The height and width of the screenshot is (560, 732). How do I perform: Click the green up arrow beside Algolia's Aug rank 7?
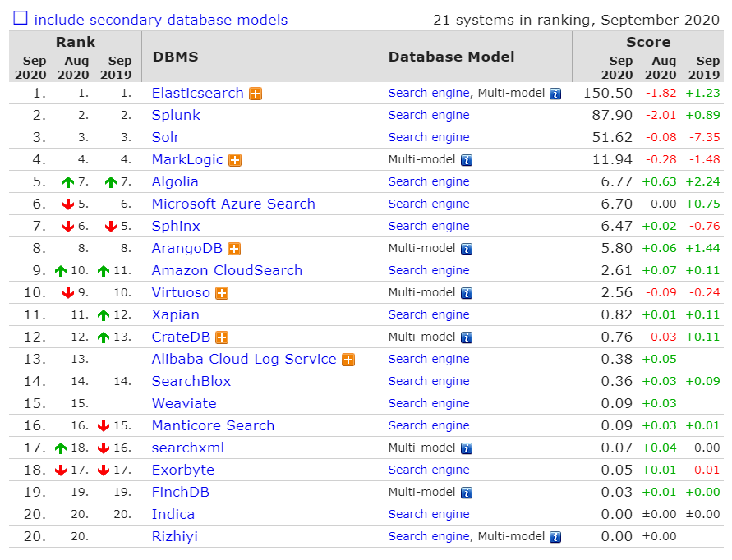(x=68, y=182)
